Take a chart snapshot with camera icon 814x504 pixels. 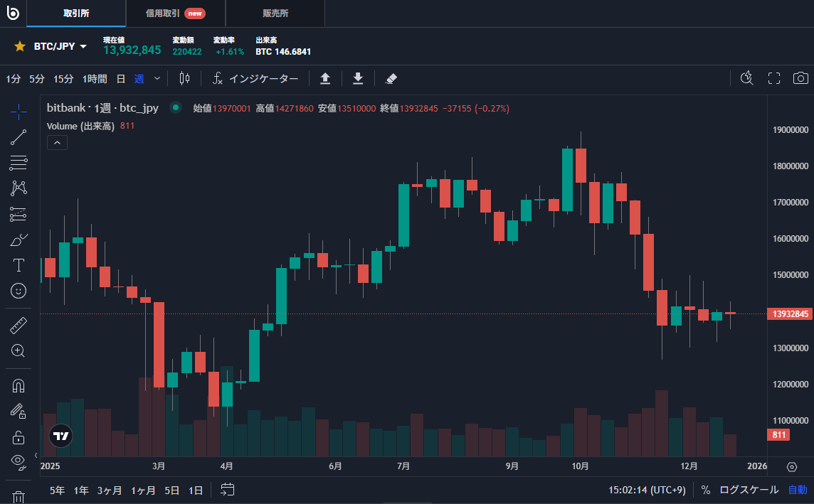tap(801, 78)
